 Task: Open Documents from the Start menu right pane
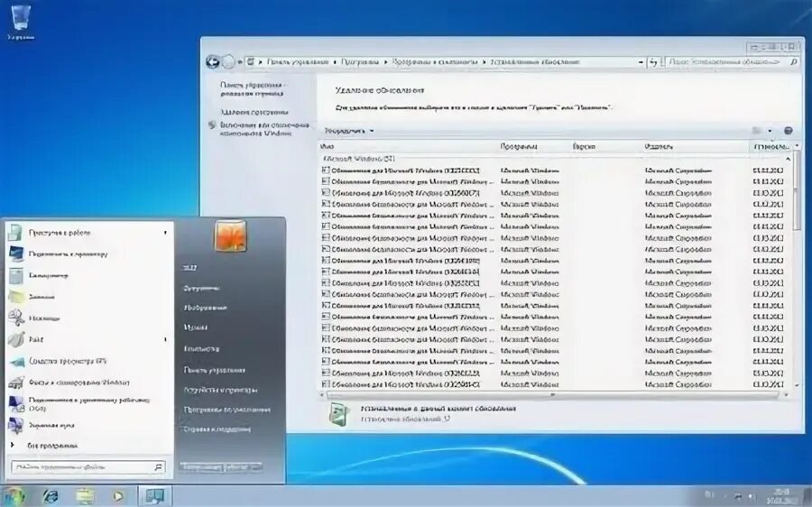tap(202, 288)
